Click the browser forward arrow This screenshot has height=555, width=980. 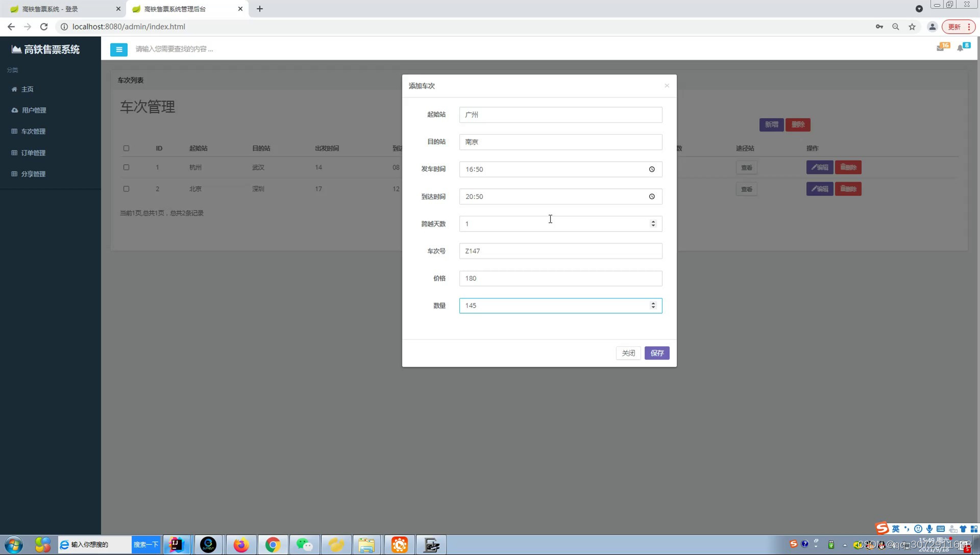click(x=28, y=27)
